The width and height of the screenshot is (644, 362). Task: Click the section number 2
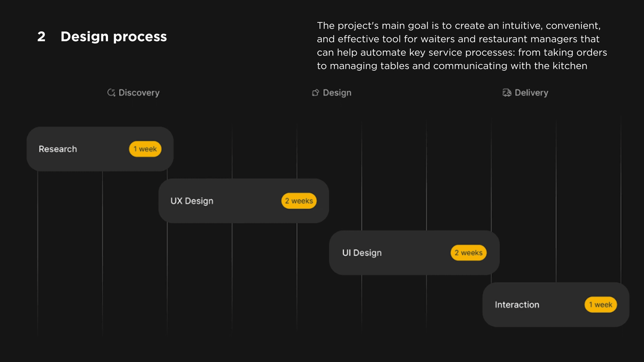[x=41, y=37]
